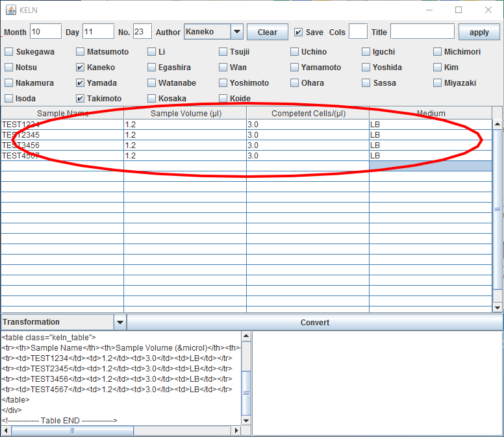
Task: Click the Clear button
Action: coord(268,32)
